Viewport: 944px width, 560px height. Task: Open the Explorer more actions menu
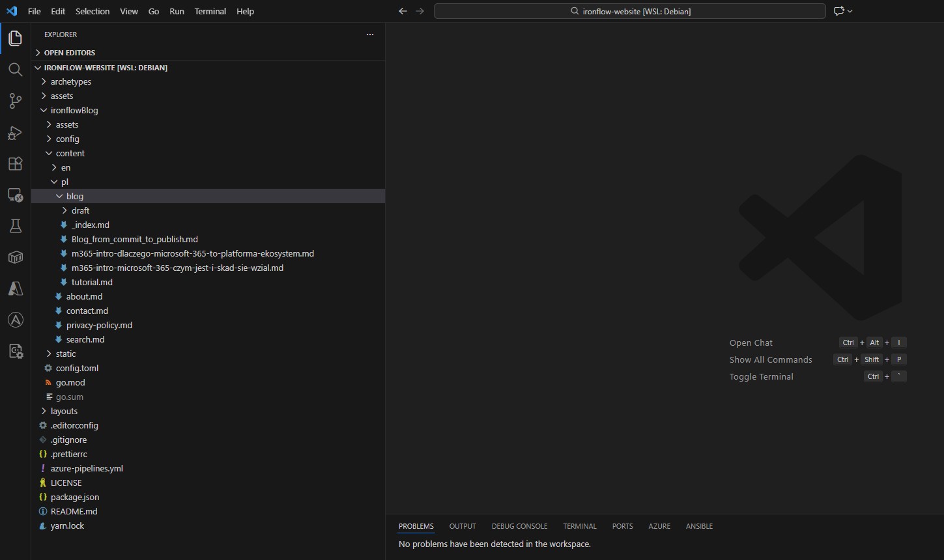(x=370, y=35)
